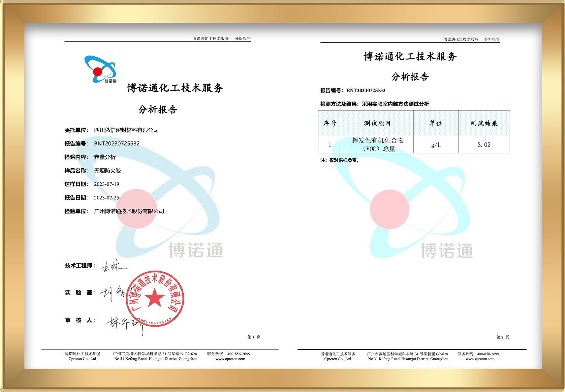Click the 送样日期 label
The width and height of the screenshot is (565, 392).
(76, 184)
